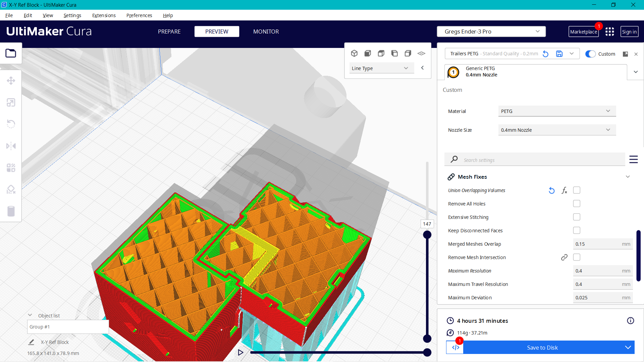Image resolution: width=644 pixels, height=362 pixels.
Task: Collapse the Mesh Fixes section
Action: [628, 177]
